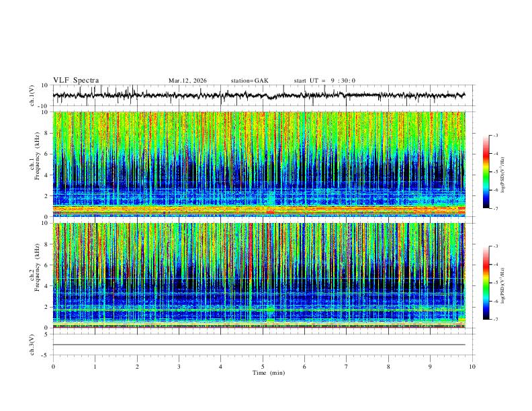Click the time axis tick label "9"
This screenshot has height=411, width=532.
click(430, 366)
